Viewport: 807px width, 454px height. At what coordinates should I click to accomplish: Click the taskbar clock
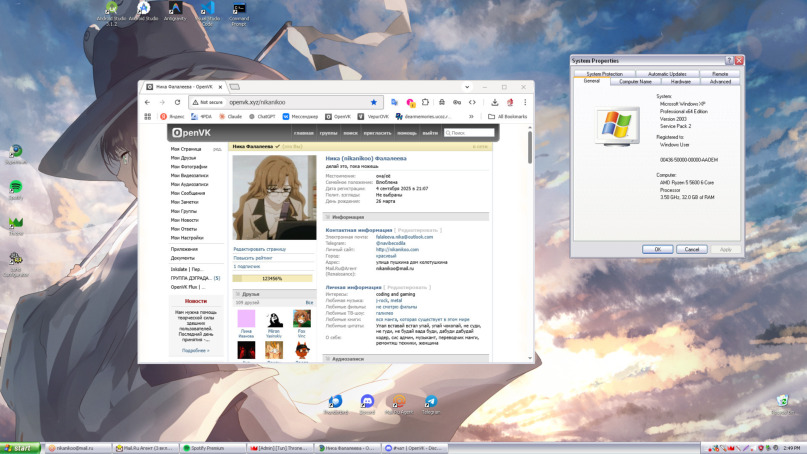coord(792,448)
